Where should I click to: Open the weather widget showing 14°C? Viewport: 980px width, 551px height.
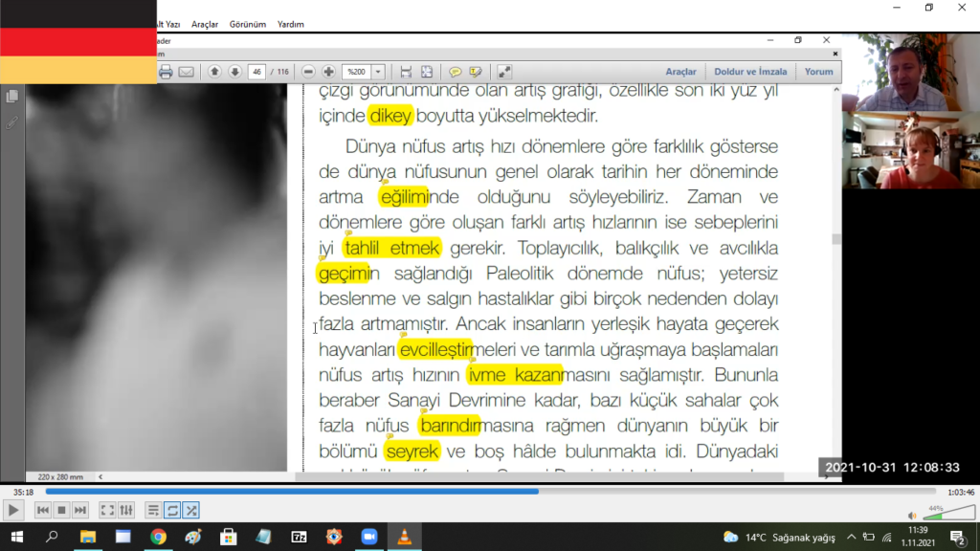(x=779, y=538)
